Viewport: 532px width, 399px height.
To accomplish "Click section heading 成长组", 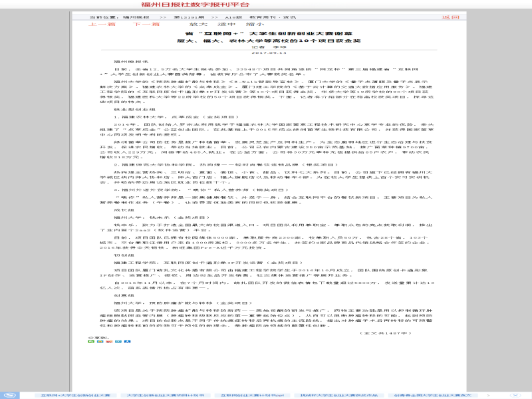I will [x=124, y=210].
